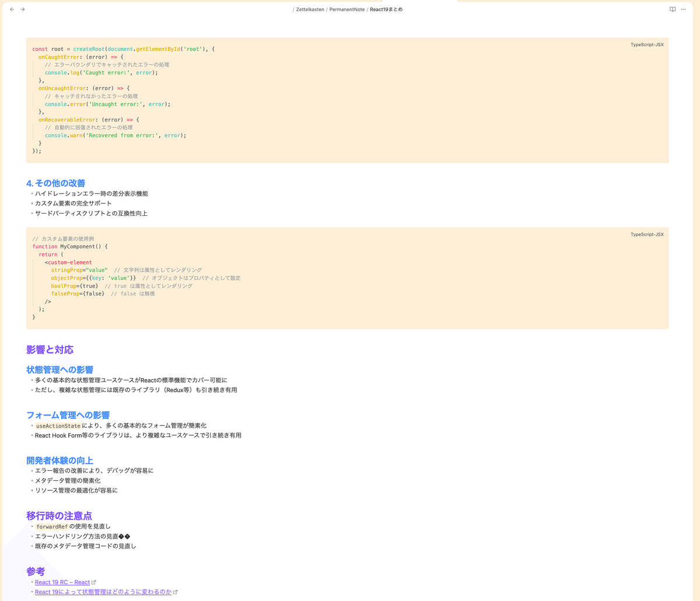Click the bullet リソース管理の最適化が容易に

[x=76, y=491]
